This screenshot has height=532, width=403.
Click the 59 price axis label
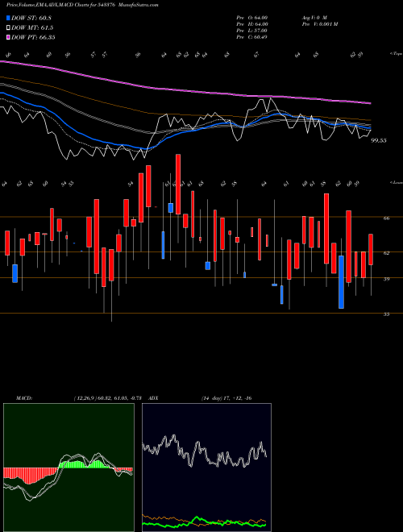click(x=386, y=279)
